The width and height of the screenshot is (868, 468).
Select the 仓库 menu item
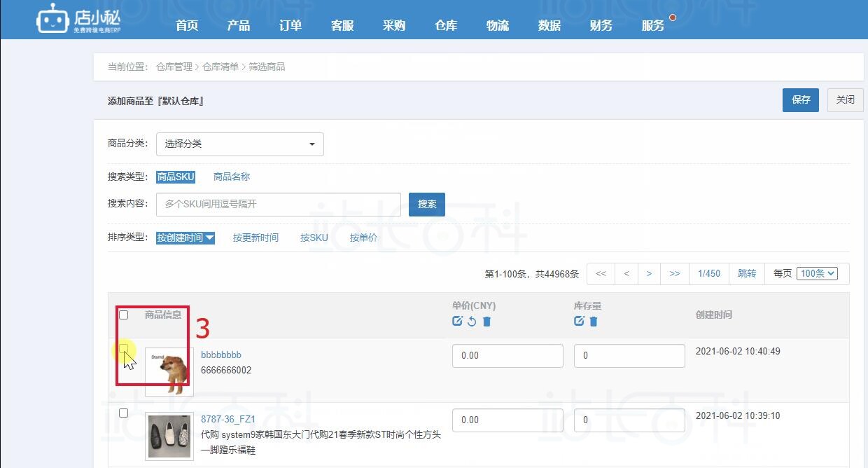click(x=445, y=25)
